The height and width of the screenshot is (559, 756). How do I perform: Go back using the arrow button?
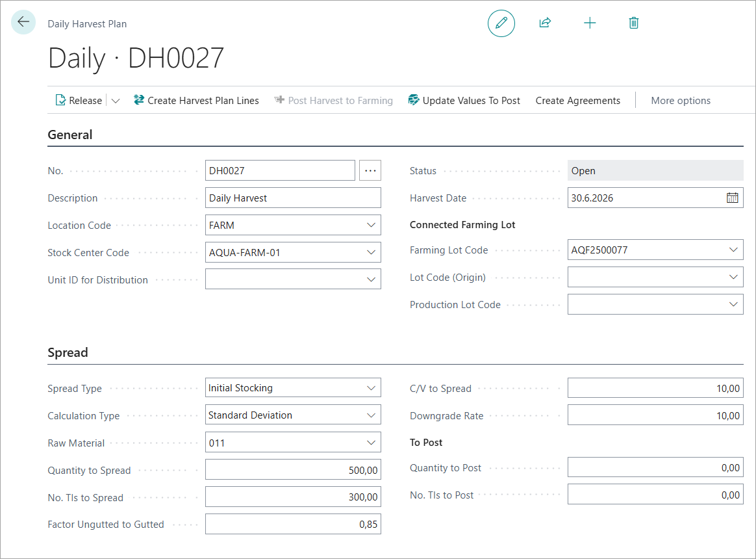[x=23, y=22]
